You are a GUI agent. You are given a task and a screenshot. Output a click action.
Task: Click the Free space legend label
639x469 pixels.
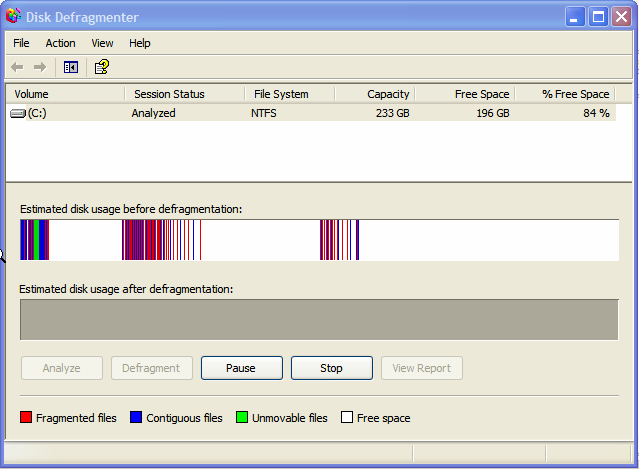point(383,418)
